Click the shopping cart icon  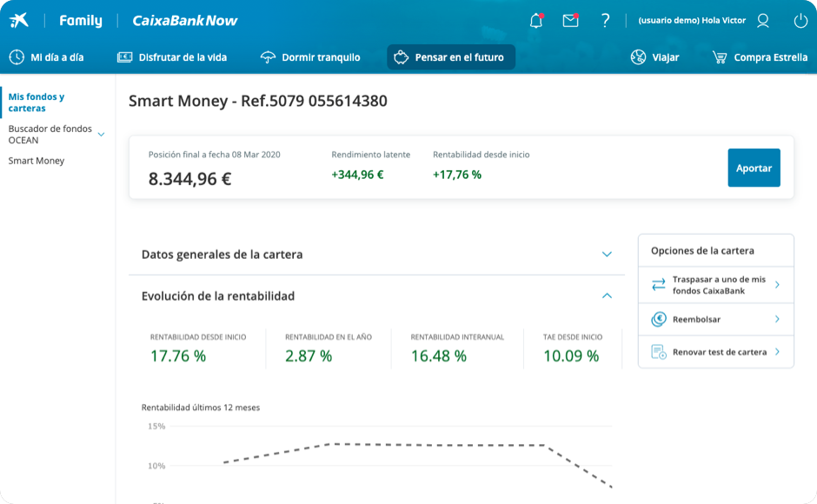click(720, 57)
